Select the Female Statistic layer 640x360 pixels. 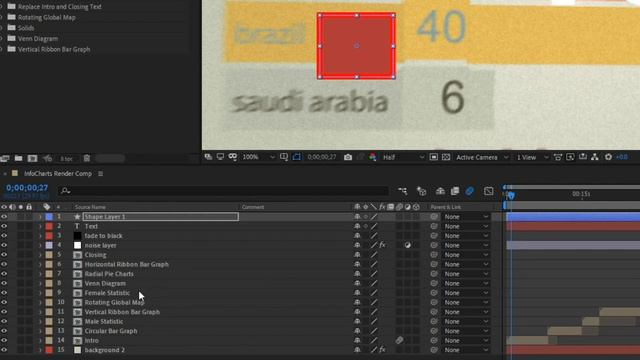(107, 293)
